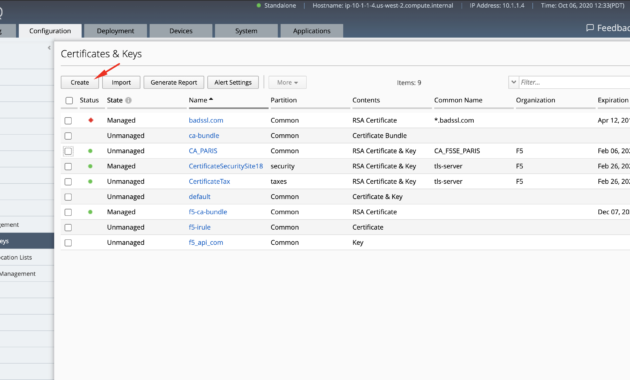Toggle the select-all checkbox in the table header
This screenshot has height=380, width=630.
69,100
